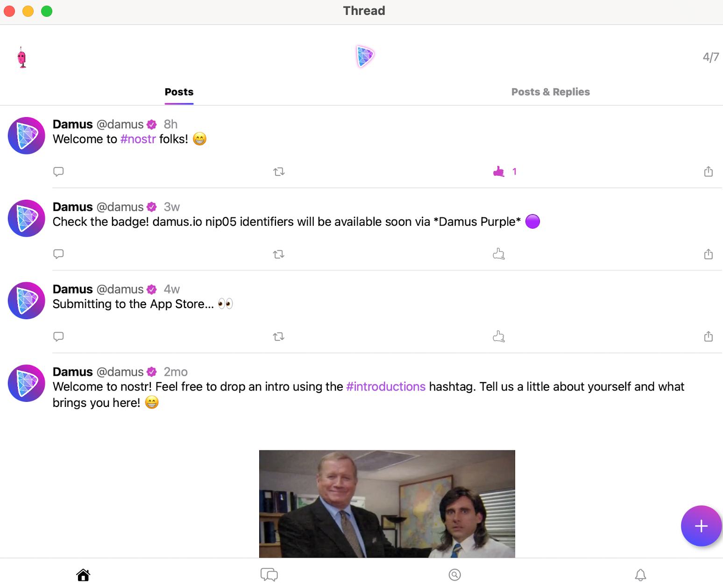Follow the #introductions hashtag link
Viewport: 723px width, 588px height.
click(x=386, y=387)
